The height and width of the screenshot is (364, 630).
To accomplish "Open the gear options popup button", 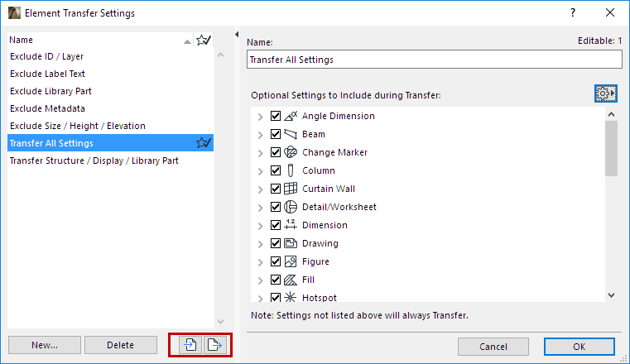I will [x=606, y=94].
